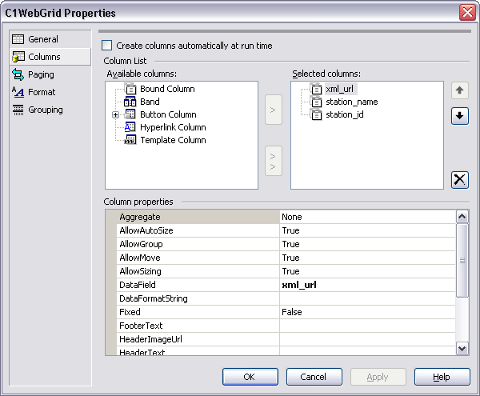
Task: Click the station_name column icon
Action: [x=316, y=102]
